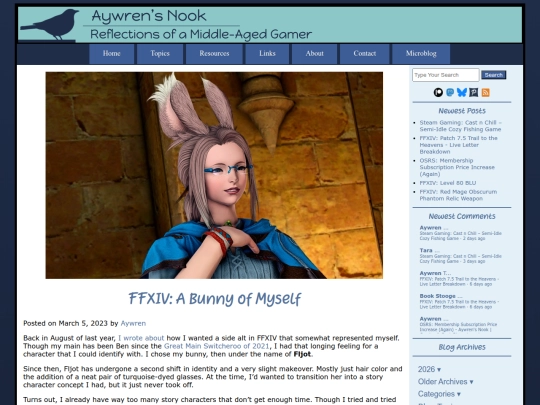
Task: Click the 'Aywren's Nook' site title
Action: pyautogui.click(x=149, y=16)
